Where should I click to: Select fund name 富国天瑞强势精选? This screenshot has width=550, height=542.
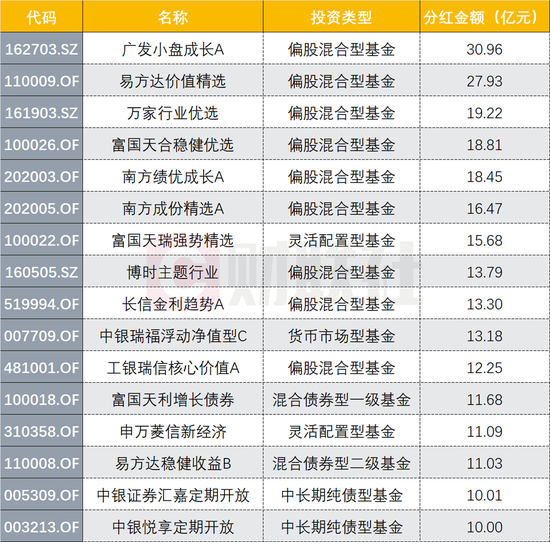[x=173, y=241]
